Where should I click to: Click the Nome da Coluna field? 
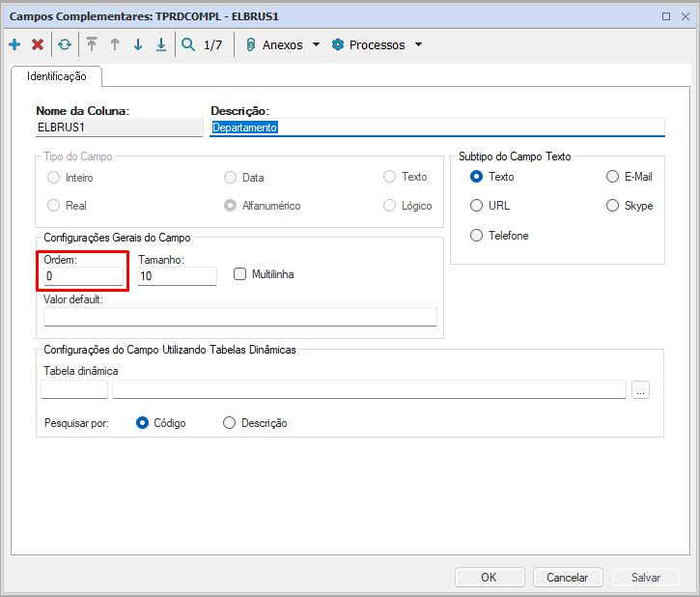(x=119, y=128)
